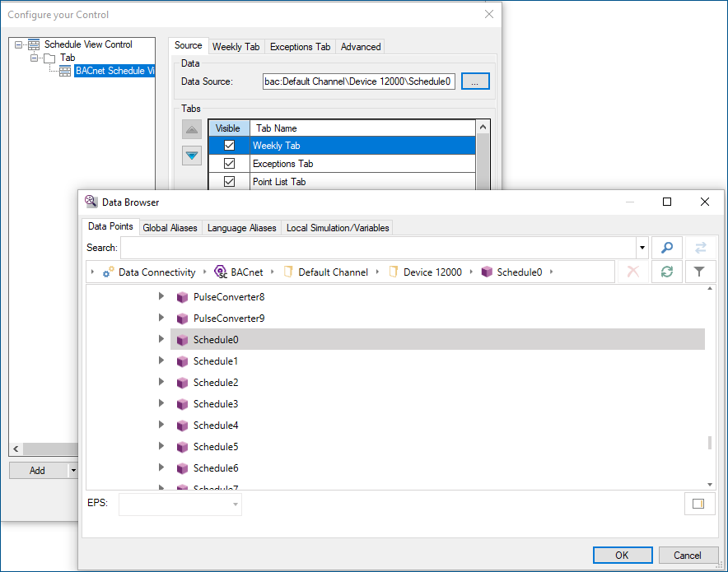This screenshot has height=572, width=728.
Task: Move tab down with the blue down arrow
Action: (192, 156)
